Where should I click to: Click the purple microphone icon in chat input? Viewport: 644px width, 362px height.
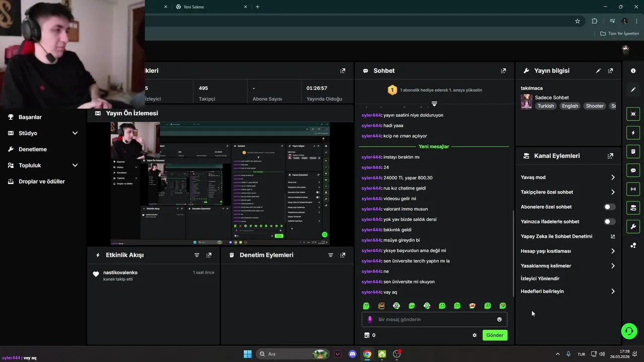point(370,319)
